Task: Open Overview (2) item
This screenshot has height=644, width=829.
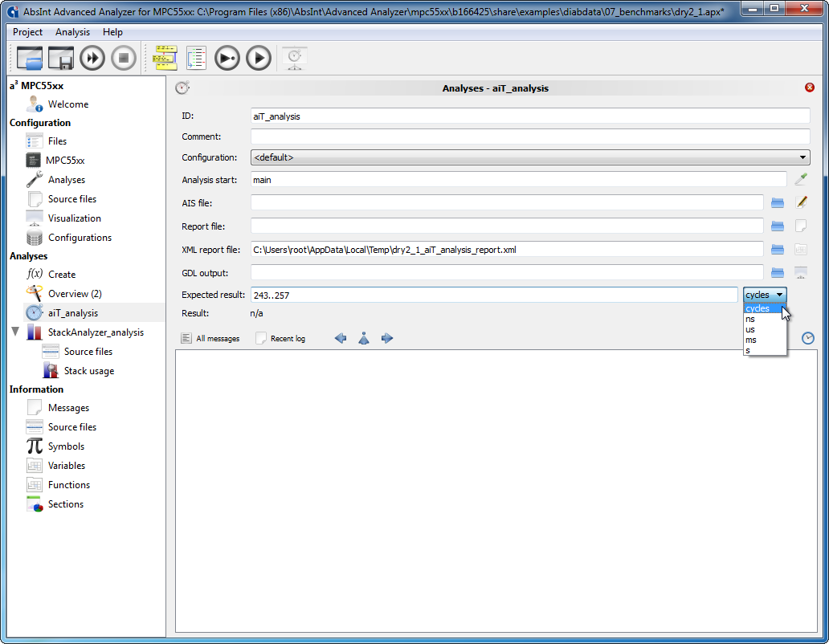Action: [75, 294]
